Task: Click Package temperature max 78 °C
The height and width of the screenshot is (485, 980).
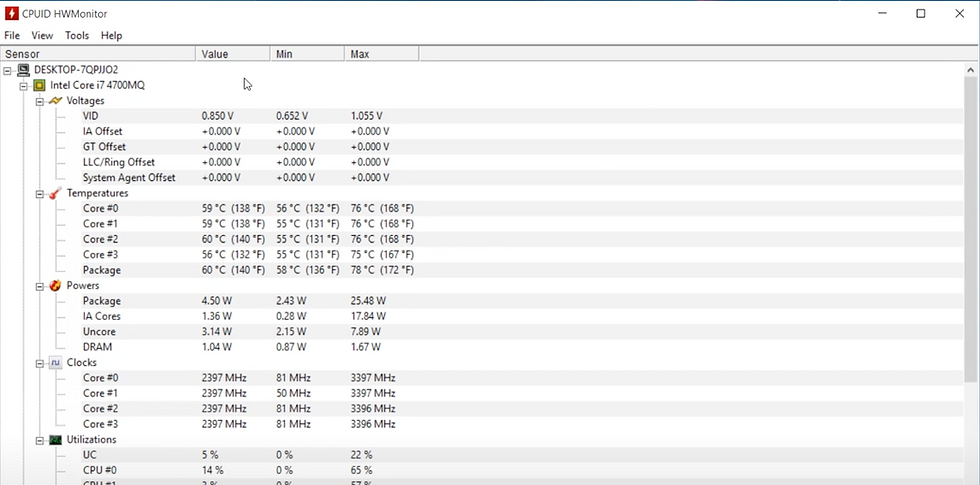Action: [382, 271]
